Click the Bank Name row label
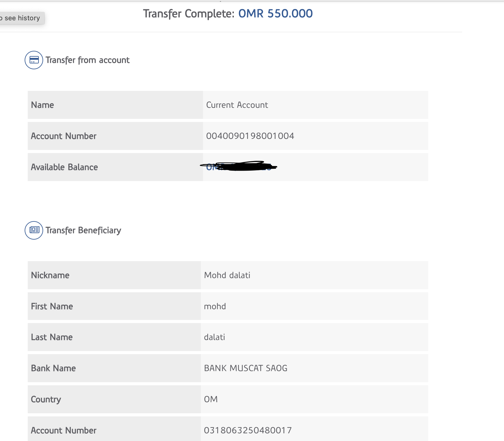 [53, 368]
